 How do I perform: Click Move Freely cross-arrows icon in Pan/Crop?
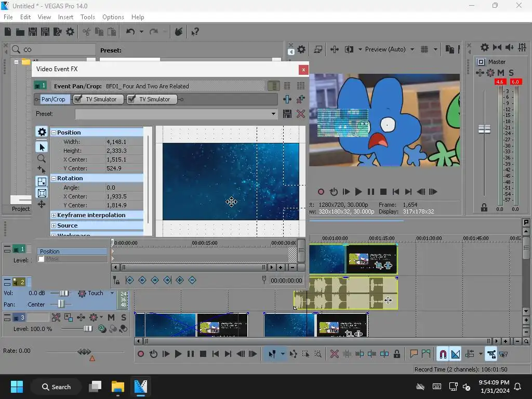[x=42, y=204]
